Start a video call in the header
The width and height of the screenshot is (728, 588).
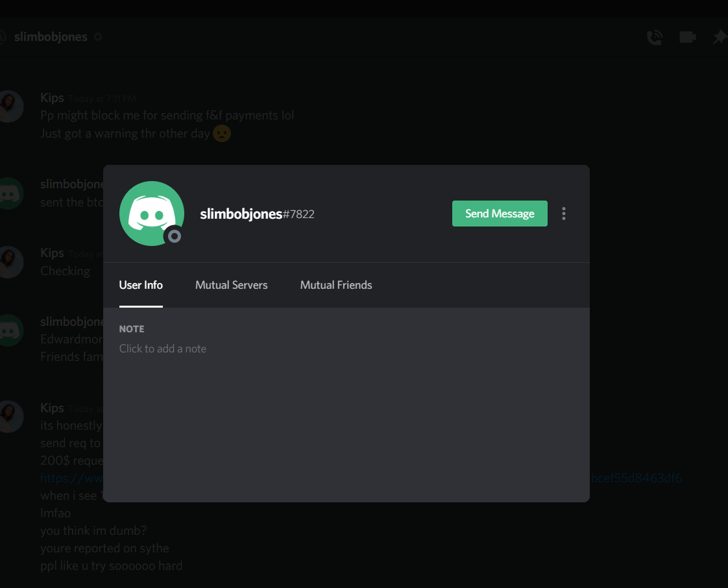(688, 37)
